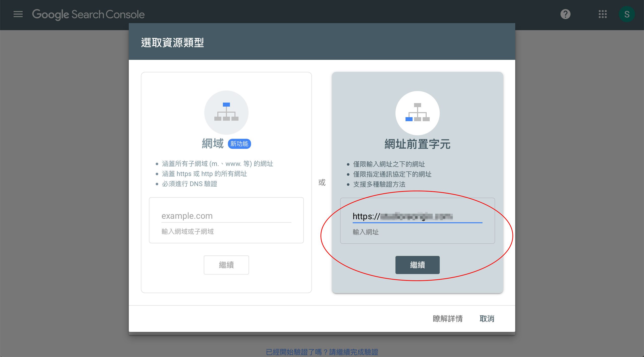The width and height of the screenshot is (644, 357).
Task: Click the 網址前置字元 hierarchy icon
Action: pos(417,113)
